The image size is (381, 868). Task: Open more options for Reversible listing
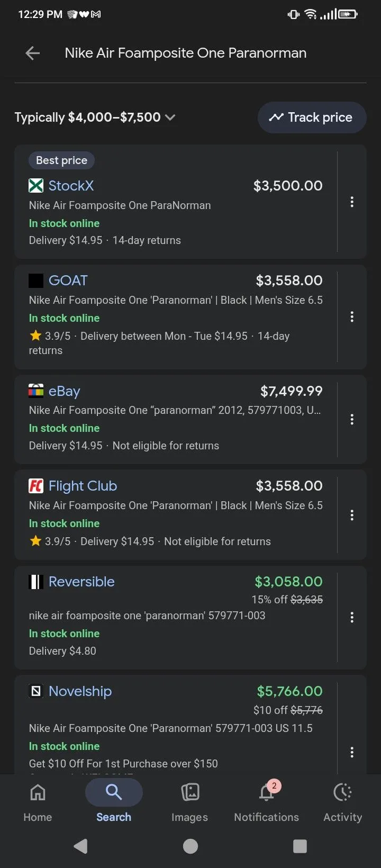coord(352,617)
